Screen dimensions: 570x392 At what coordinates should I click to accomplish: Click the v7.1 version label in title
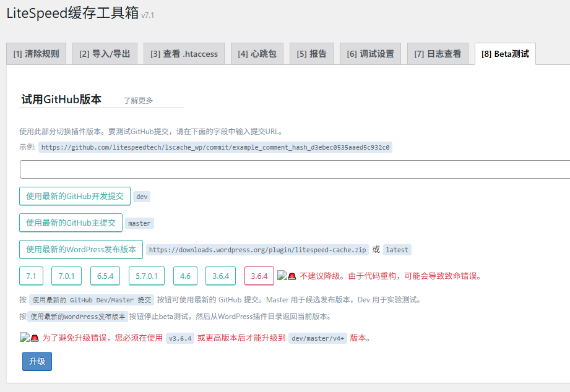pyautogui.click(x=147, y=15)
